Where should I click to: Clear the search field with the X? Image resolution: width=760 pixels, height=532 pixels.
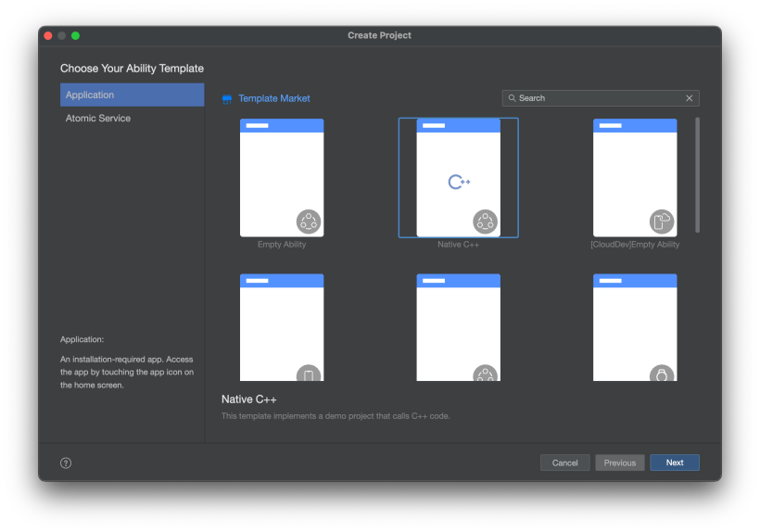[689, 98]
